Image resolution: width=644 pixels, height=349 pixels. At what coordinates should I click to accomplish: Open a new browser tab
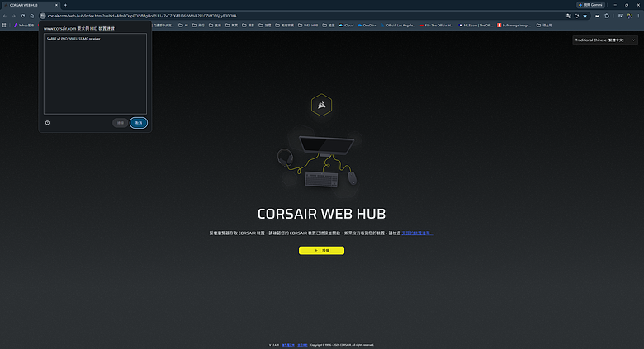tap(65, 5)
